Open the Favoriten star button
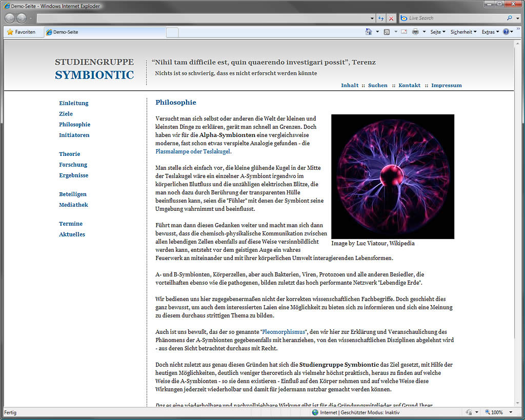 pos(21,32)
